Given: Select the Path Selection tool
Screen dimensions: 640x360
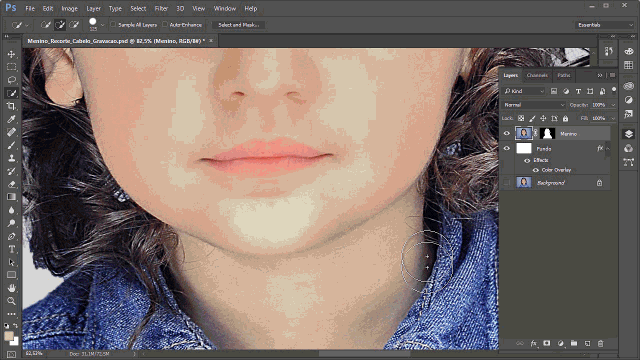Looking at the screenshot, I should tap(11, 262).
